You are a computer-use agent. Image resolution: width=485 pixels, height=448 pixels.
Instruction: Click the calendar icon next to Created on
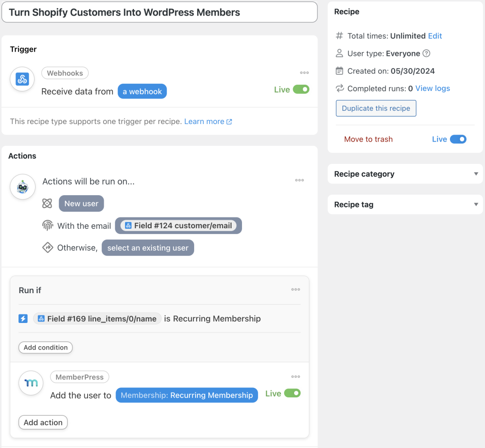(x=339, y=71)
